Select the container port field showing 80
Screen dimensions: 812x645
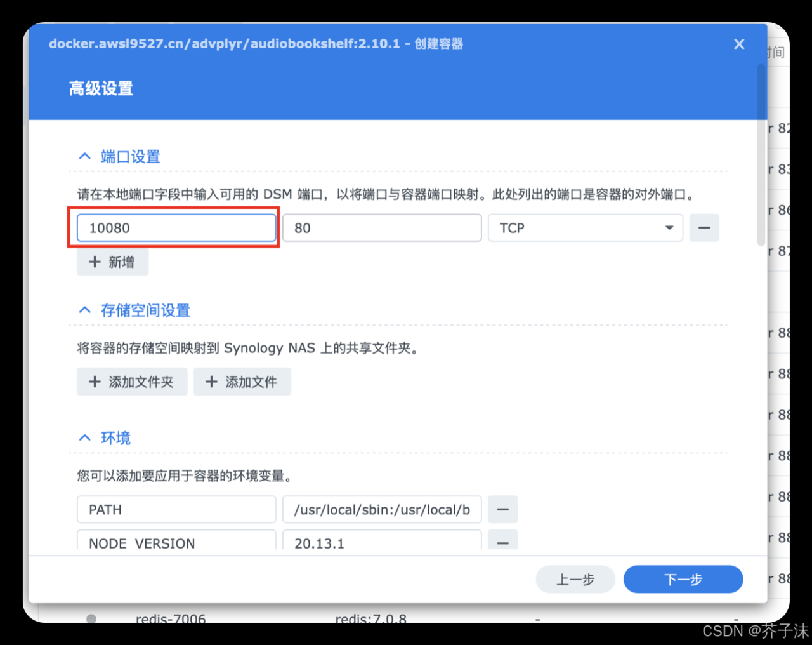point(381,228)
